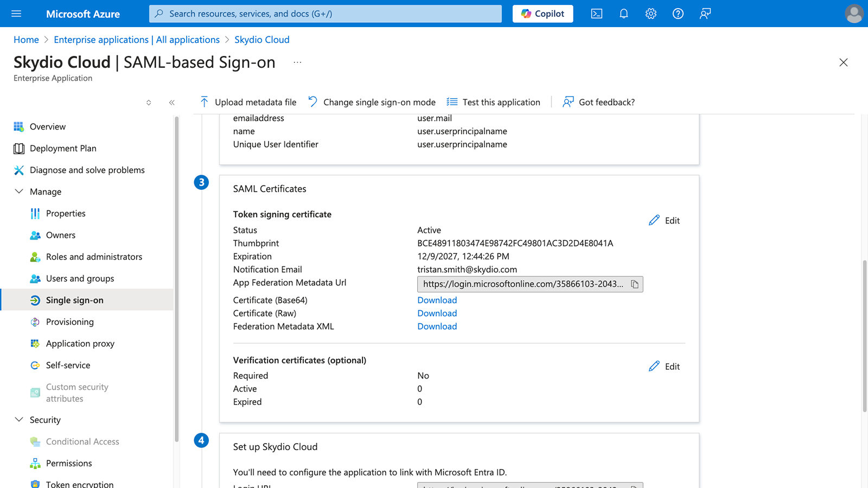Open the user account avatar

pos(854,14)
